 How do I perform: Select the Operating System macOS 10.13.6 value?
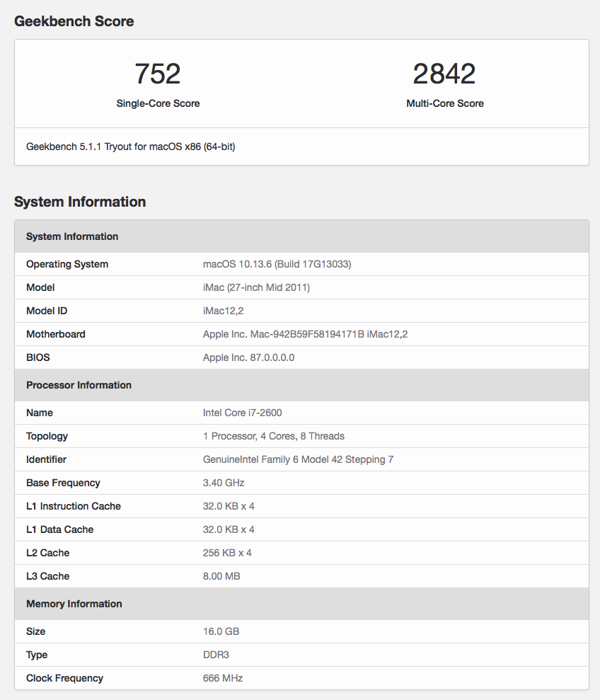(277, 264)
